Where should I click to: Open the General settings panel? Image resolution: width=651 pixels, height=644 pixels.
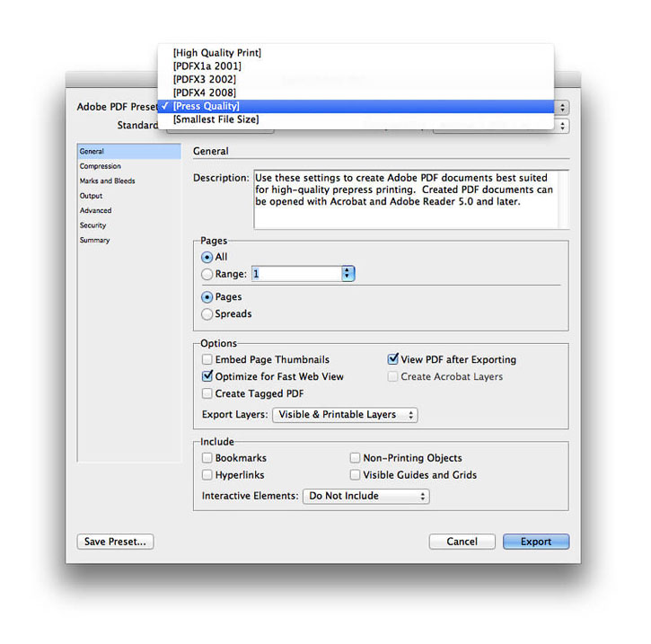[129, 151]
